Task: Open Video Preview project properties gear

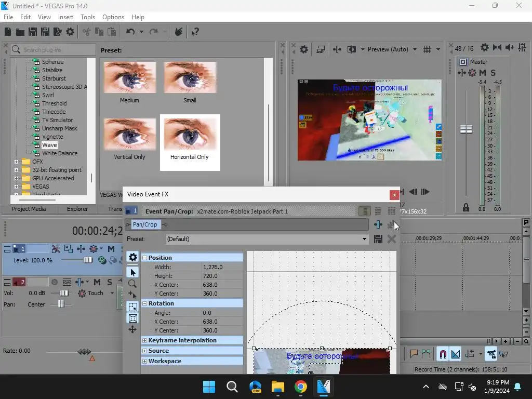Action: [x=303, y=49]
